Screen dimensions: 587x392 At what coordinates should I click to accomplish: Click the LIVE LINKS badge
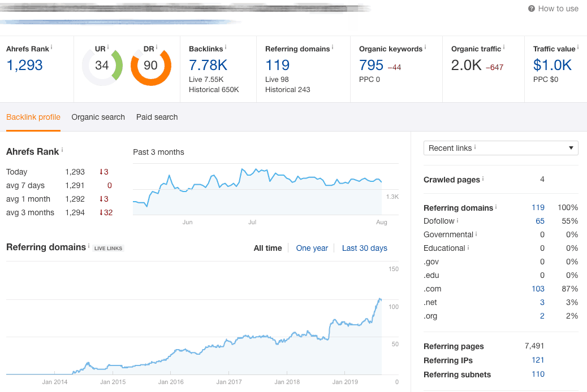click(x=108, y=249)
